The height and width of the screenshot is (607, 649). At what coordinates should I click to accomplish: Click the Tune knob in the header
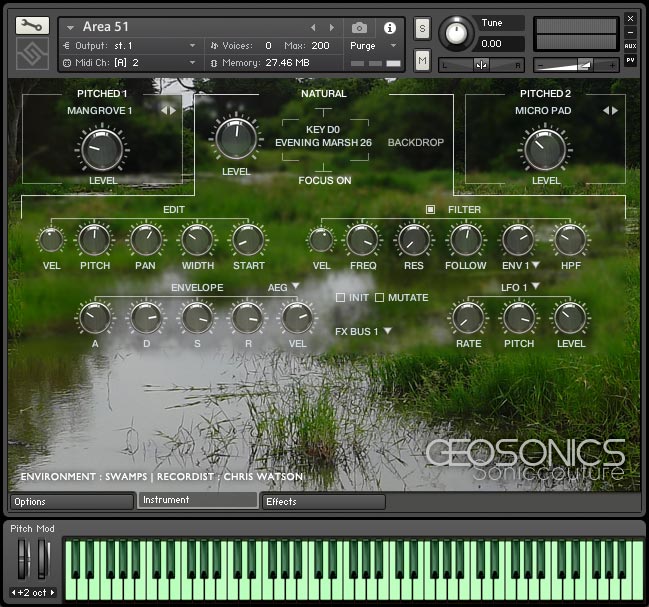click(x=456, y=32)
